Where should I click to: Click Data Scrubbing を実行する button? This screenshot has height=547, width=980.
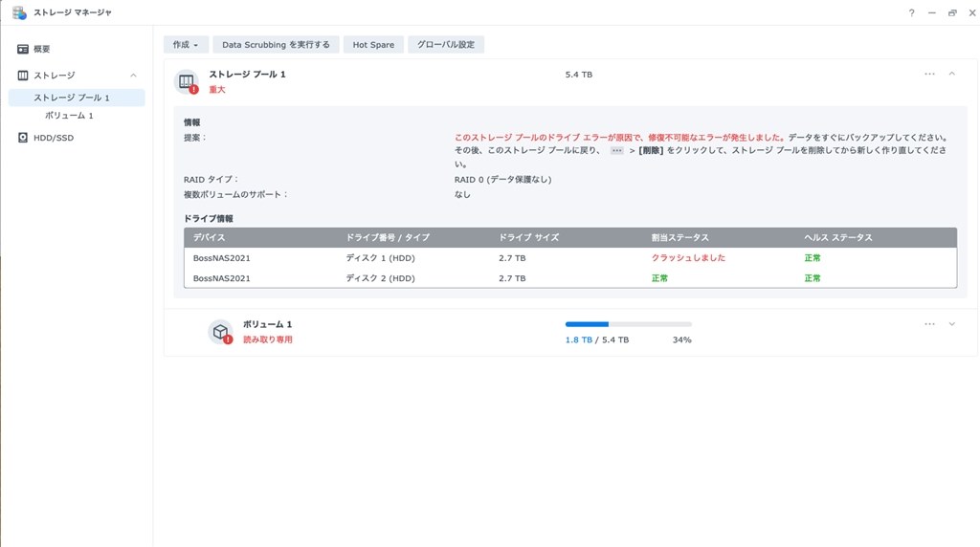276,44
